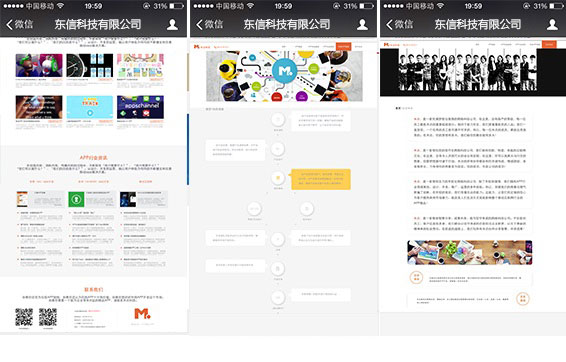The image size is (566, 362).
Task: Open the profile icon on the right phone header
Action: [552, 24]
